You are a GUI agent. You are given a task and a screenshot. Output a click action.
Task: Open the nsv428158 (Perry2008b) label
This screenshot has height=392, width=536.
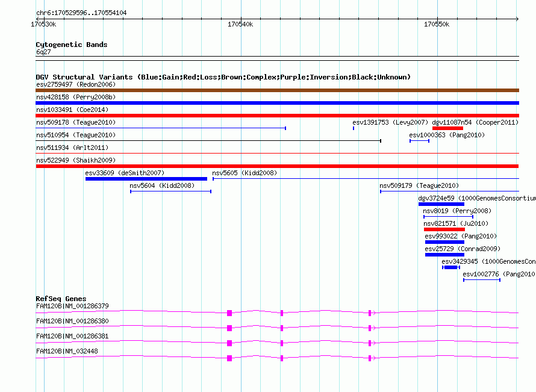coord(76,97)
